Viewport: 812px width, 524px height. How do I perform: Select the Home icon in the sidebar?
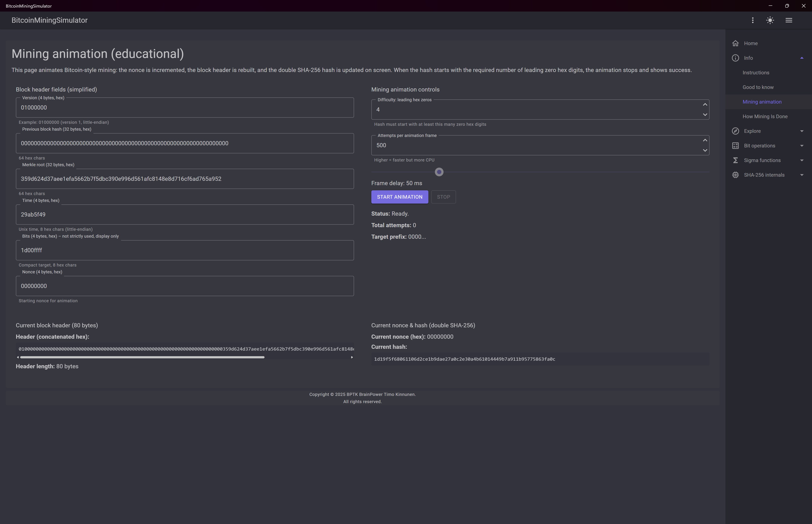click(x=735, y=43)
